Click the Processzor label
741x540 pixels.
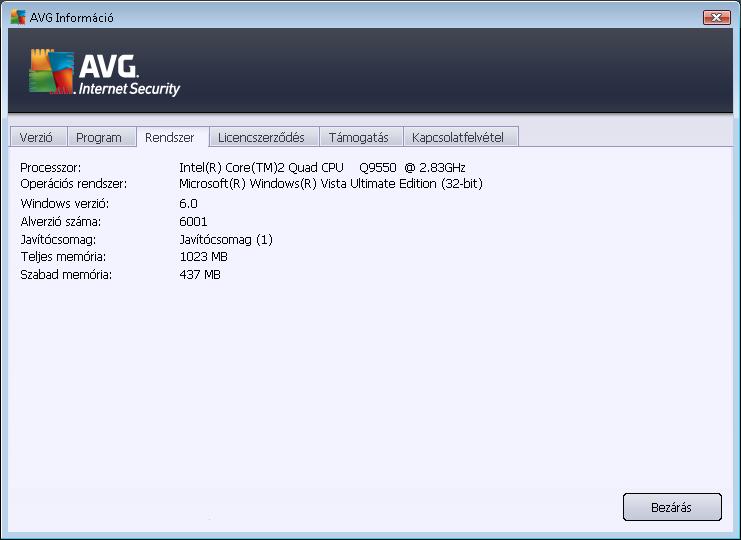51,168
